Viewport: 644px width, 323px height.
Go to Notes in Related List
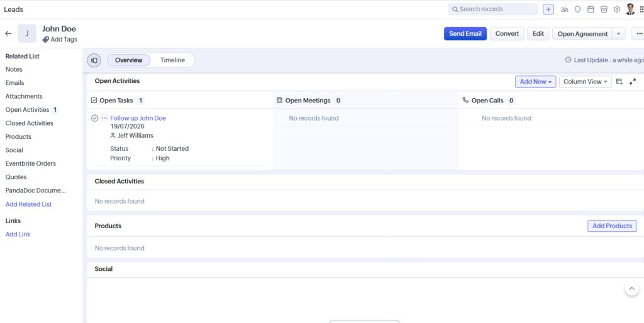tap(14, 69)
